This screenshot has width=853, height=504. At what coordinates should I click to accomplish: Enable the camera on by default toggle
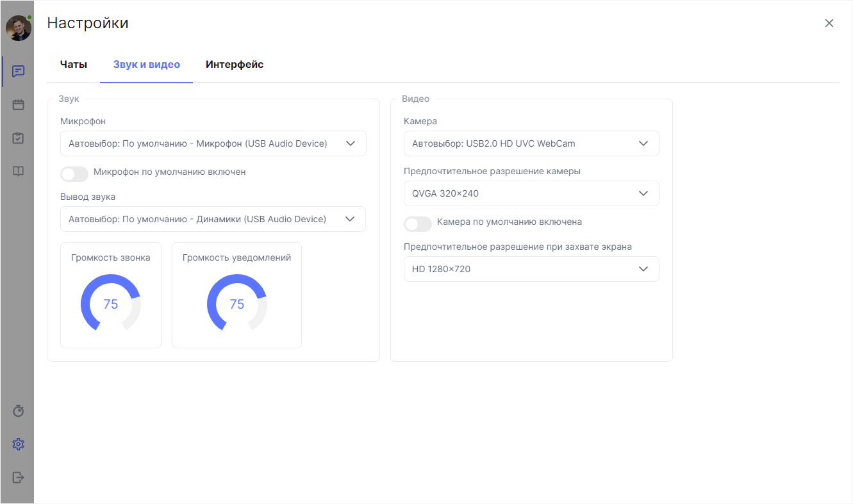[418, 224]
